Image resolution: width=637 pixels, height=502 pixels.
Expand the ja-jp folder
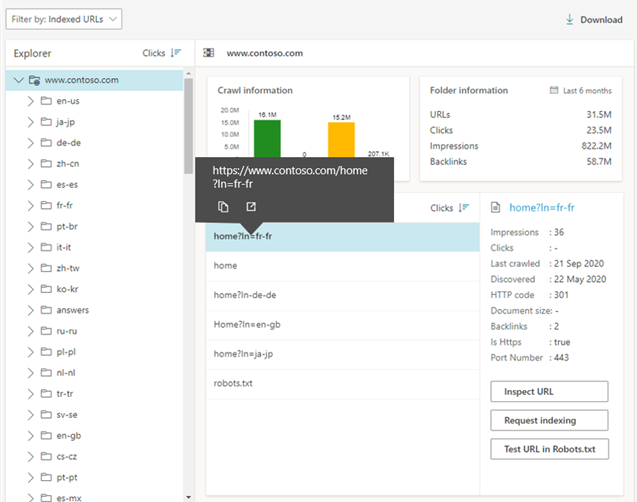(x=30, y=122)
